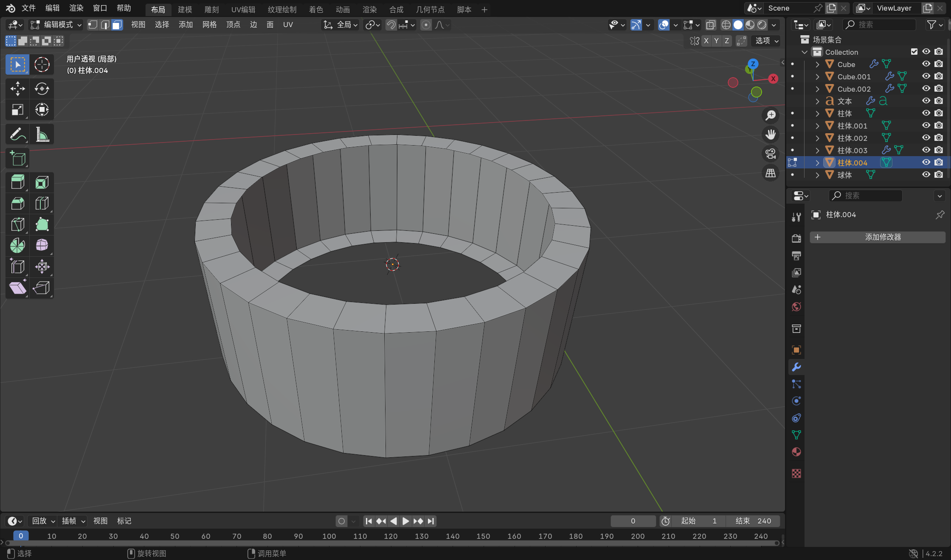Open Material properties tab icon
This screenshot has height=560, width=951.
point(796,452)
